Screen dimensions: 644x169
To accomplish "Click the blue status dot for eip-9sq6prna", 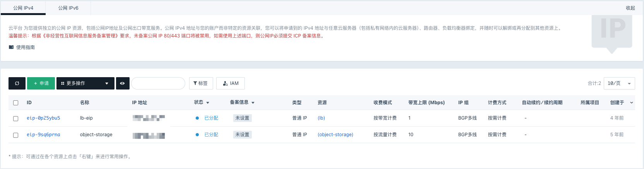I will click(x=197, y=135).
